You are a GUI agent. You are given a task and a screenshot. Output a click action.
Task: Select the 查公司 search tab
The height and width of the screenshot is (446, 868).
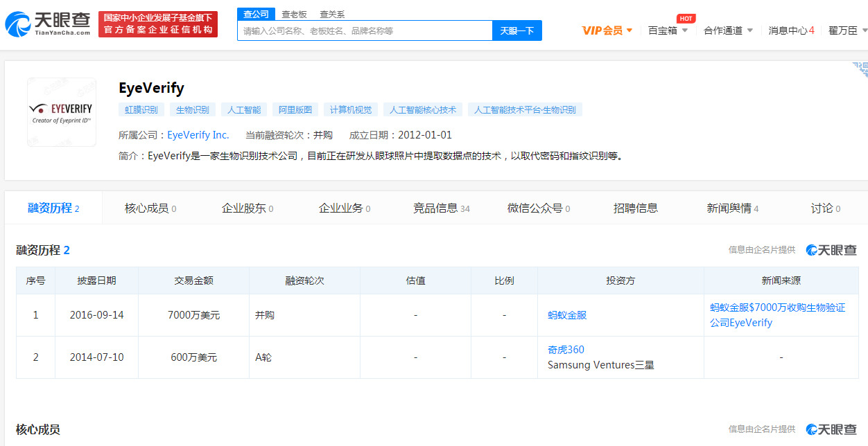pyautogui.click(x=257, y=14)
